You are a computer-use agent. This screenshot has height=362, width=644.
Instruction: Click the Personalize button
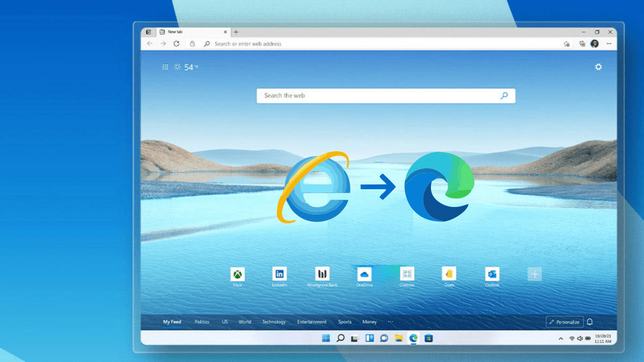point(565,322)
